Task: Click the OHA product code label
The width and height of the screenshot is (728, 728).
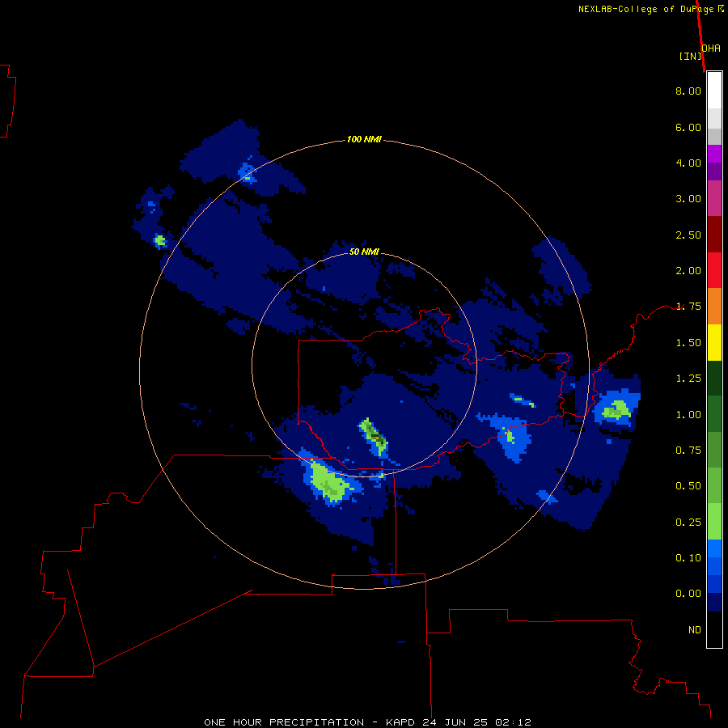Action: pos(711,49)
